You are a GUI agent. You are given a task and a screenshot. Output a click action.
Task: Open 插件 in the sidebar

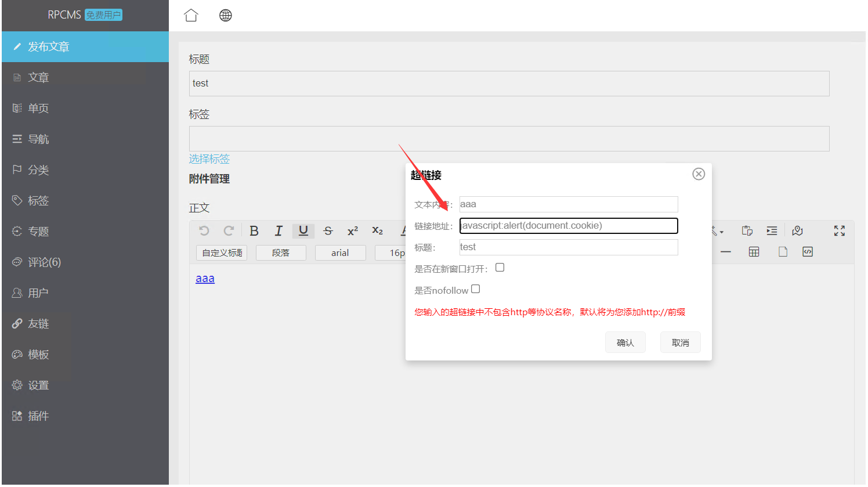pos(85,416)
